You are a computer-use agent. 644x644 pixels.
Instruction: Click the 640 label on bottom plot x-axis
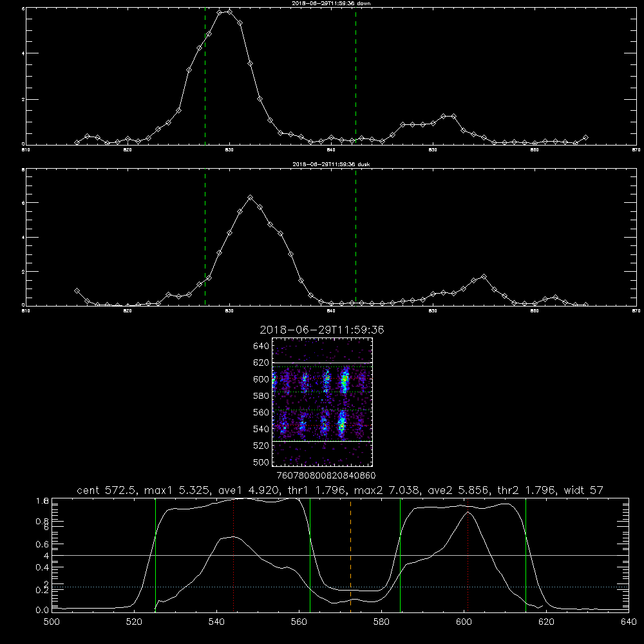[629, 622]
